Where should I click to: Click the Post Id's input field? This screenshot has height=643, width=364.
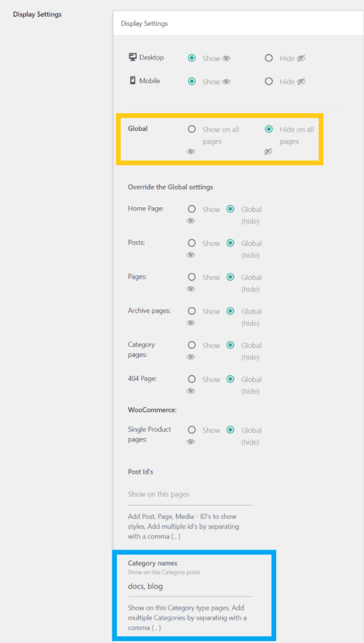point(190,494)
